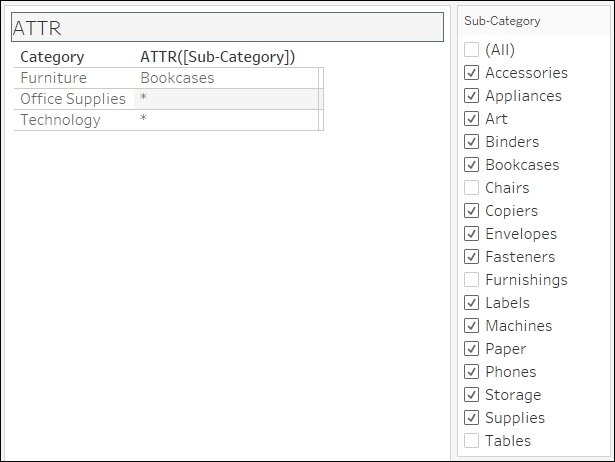Select the Furniture category row
This screenshot has width=615, height=462.
[53, 78]
